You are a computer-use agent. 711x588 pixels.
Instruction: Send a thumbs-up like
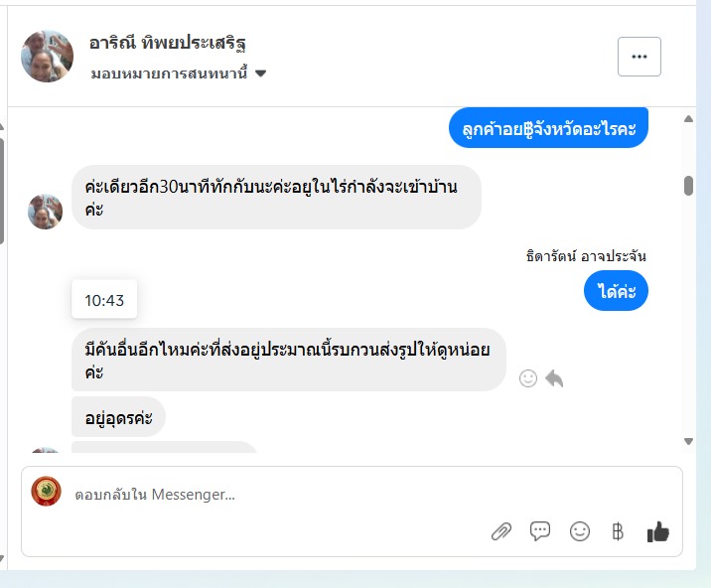(657, 531)
